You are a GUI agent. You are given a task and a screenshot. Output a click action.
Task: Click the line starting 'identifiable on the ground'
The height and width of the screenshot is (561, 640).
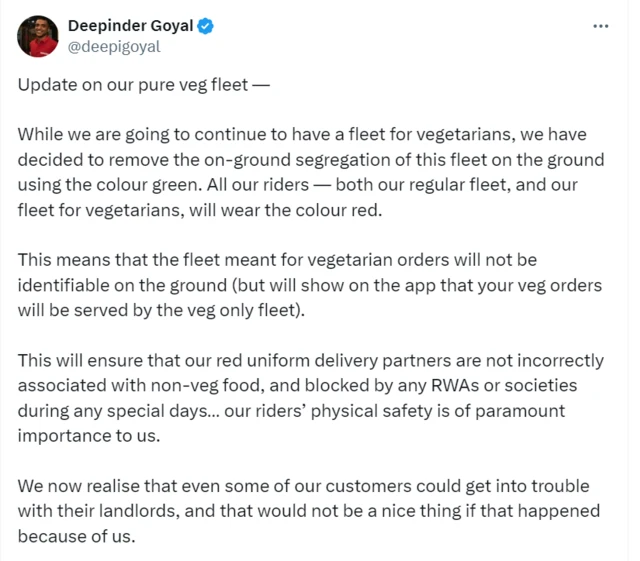click(310, 285)
